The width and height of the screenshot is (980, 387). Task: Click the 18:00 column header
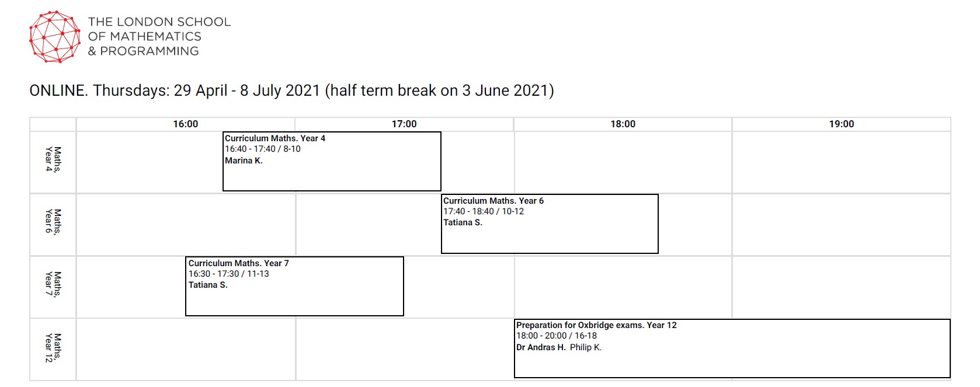pos(623,124)
